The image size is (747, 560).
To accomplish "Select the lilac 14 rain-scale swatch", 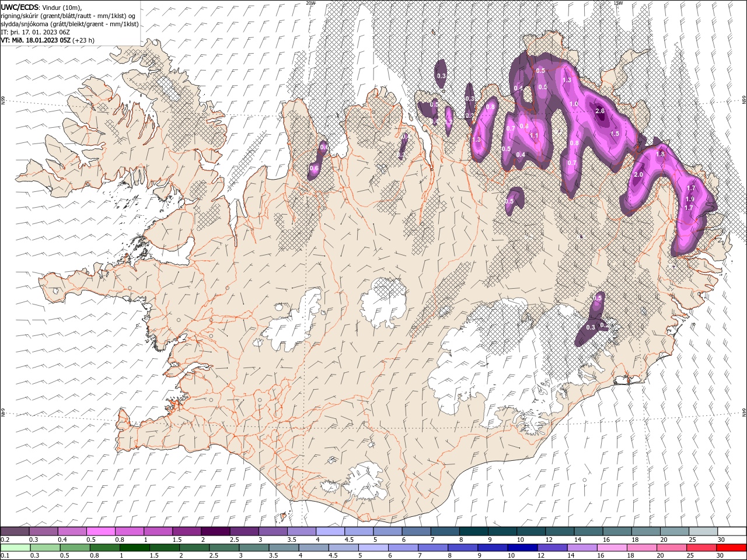I will [x=582, y=548].
